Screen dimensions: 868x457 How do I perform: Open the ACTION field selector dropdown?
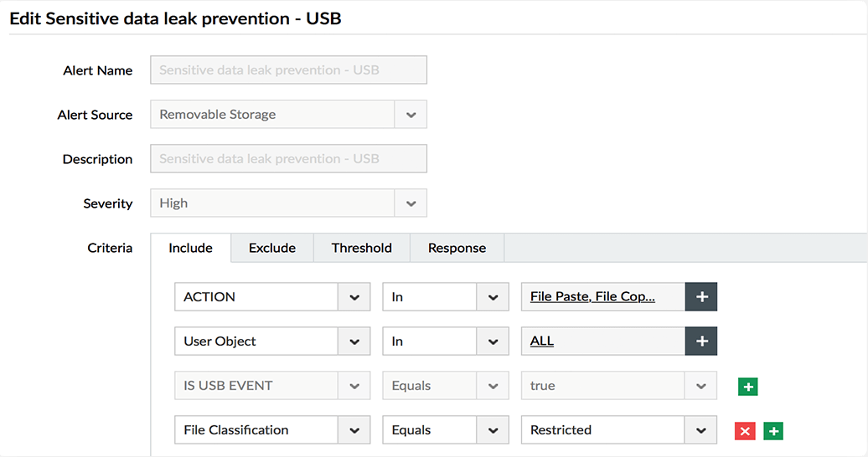354,297
